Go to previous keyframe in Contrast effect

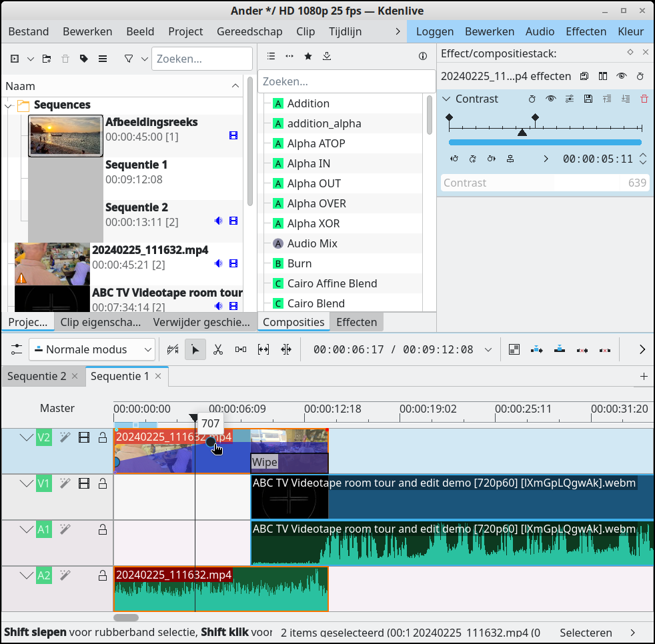454,159
